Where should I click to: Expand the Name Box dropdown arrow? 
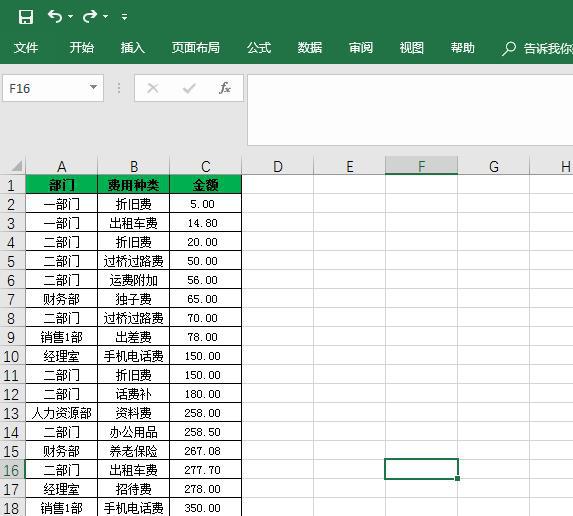point(94,87)
